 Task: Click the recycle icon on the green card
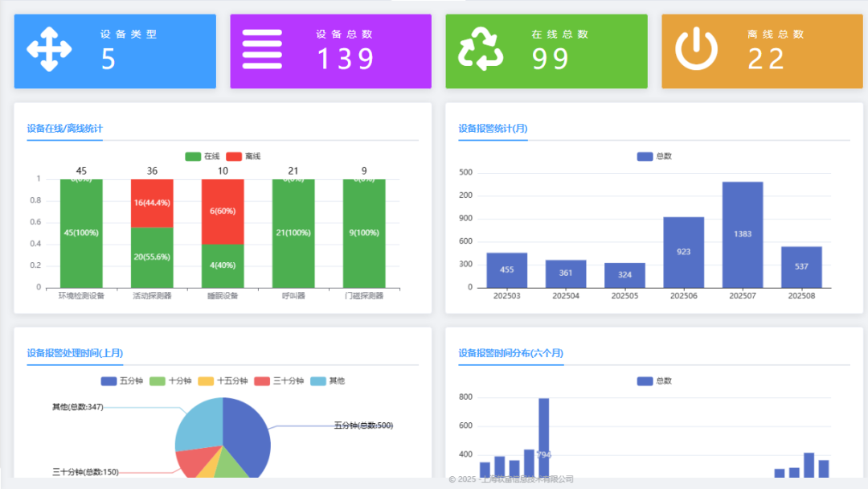tap(481, 49)
